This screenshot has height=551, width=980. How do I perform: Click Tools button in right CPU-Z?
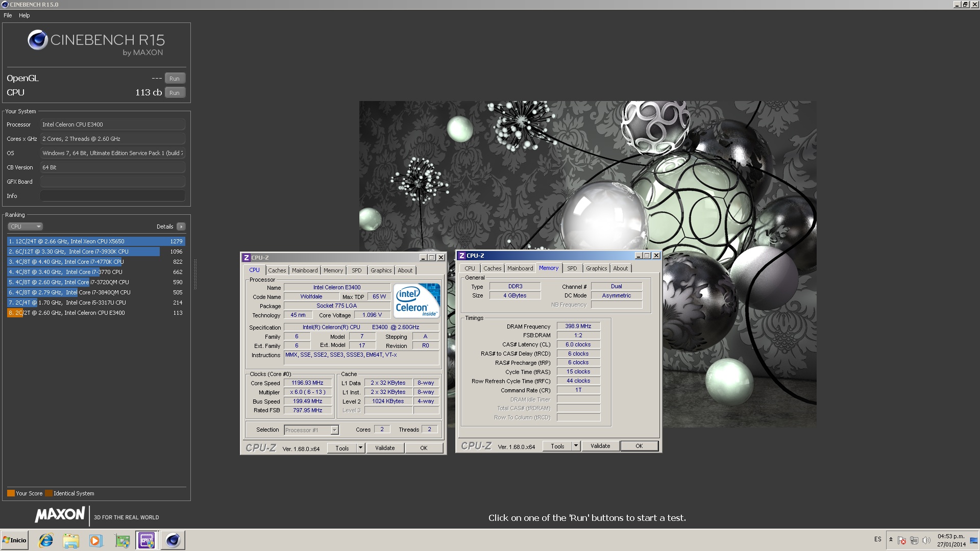click(x=557, y=446)
